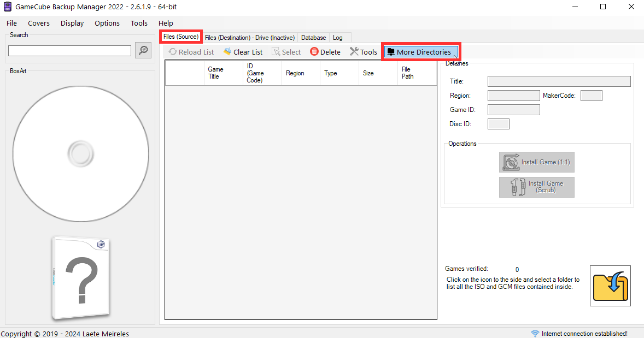Open the Covers menu

click(39, 23)
